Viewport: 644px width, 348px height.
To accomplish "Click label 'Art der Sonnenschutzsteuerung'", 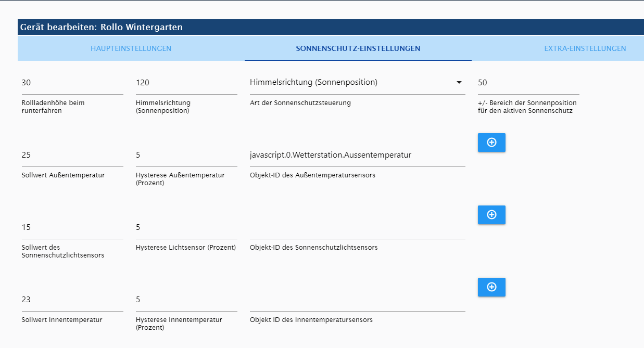I will 300,103.
